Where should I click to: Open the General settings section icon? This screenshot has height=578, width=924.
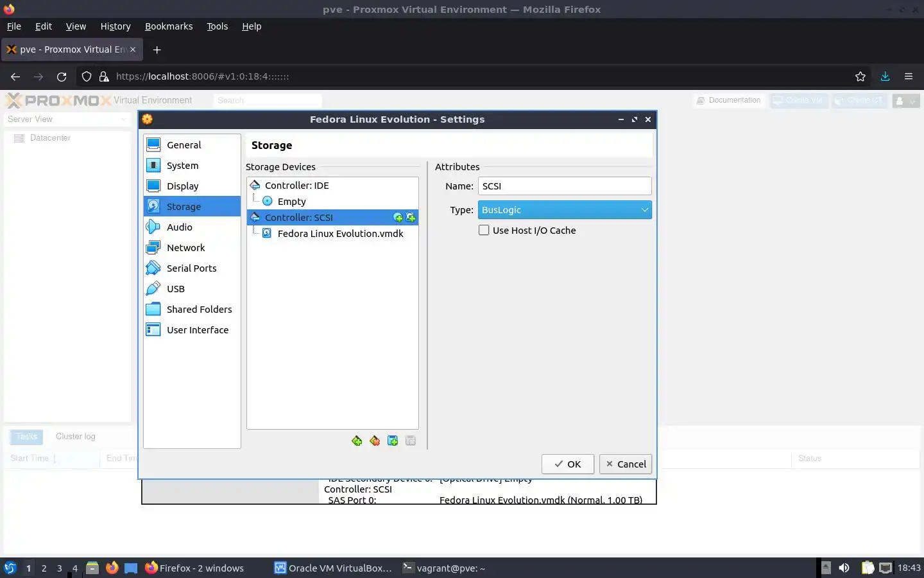(153, 144)
